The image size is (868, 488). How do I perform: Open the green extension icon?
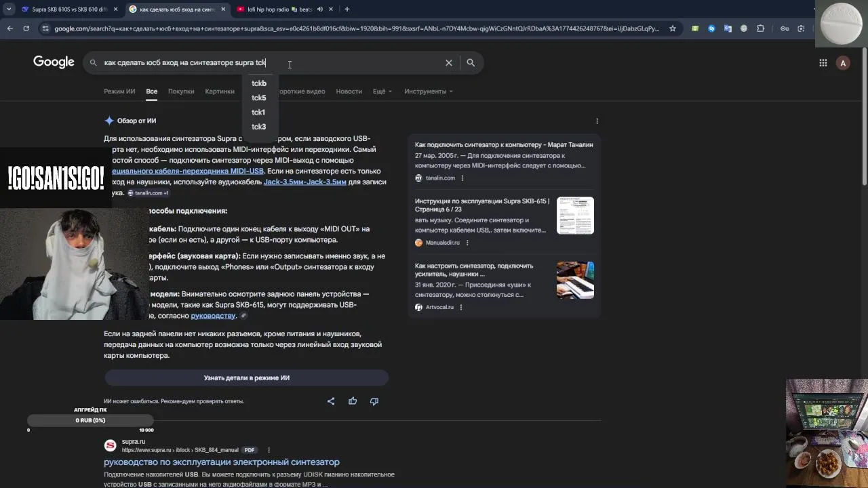coord(695,28)
